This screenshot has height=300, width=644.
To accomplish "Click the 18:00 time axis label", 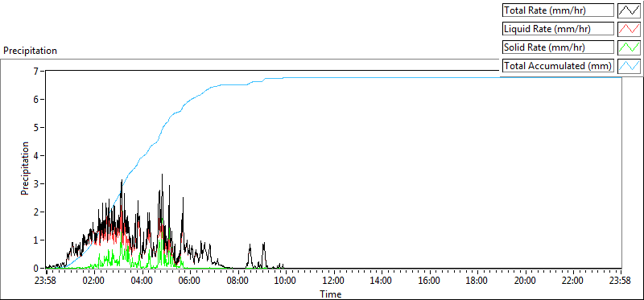I will [477, 282].
